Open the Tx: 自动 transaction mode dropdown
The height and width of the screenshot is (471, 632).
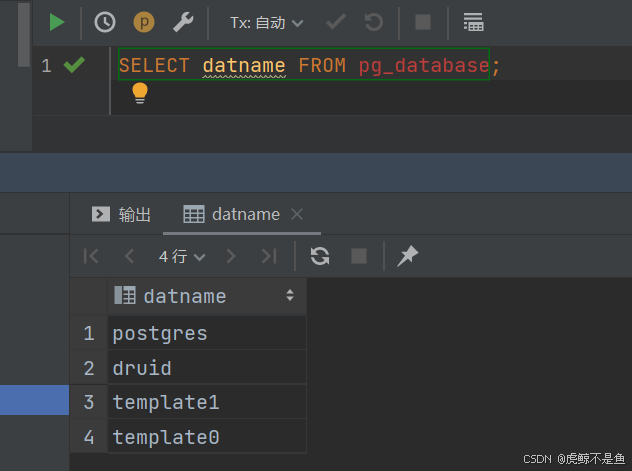pos(266,22)
